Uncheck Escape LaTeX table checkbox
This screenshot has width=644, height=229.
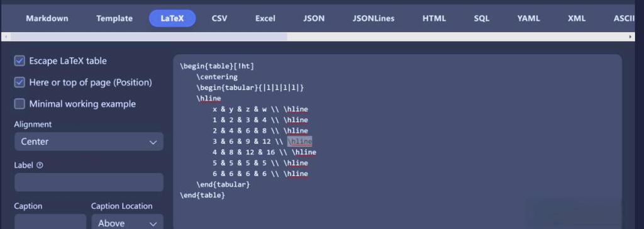(x=19, y=61)
